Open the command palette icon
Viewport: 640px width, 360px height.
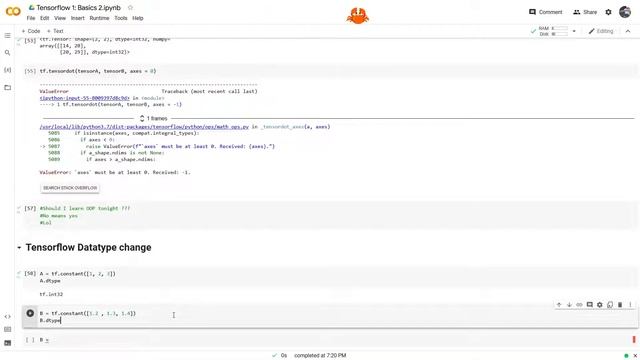click(7, 329)
